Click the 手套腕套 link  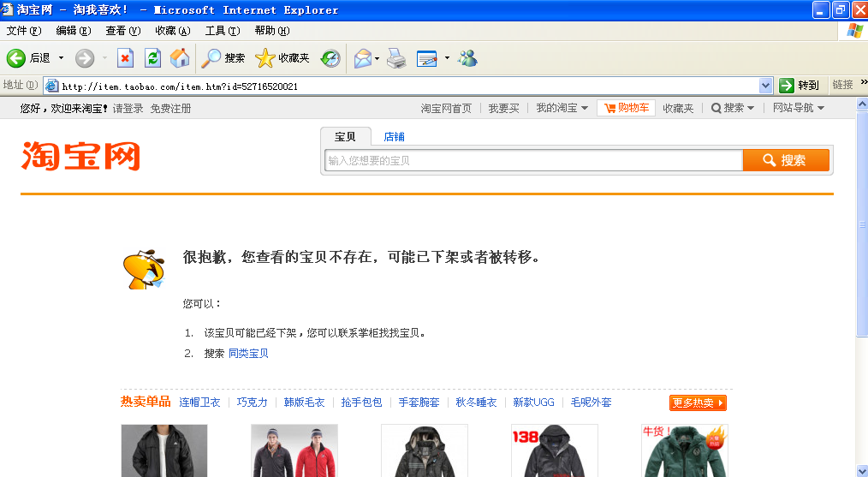pyautogui.click(x=419, y=402)
